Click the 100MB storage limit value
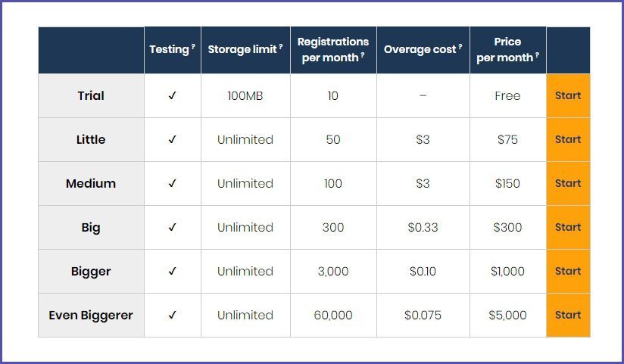624x364 pixels. tap(245, 96)
